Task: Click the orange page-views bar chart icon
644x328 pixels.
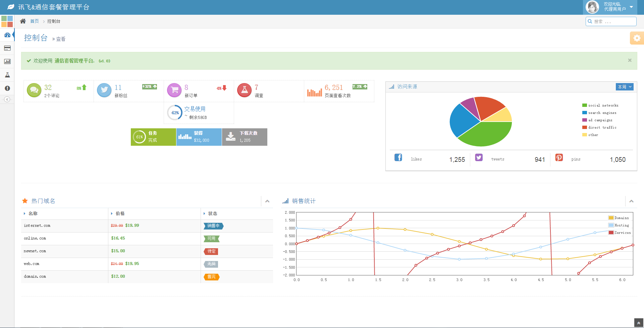Action: tap(314, 92)
